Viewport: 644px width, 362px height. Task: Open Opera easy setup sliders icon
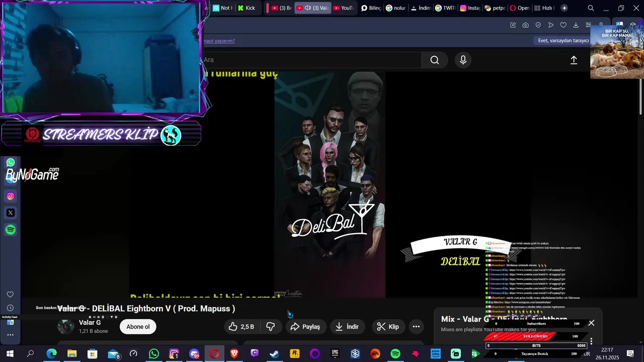click(x=588, y=25)
